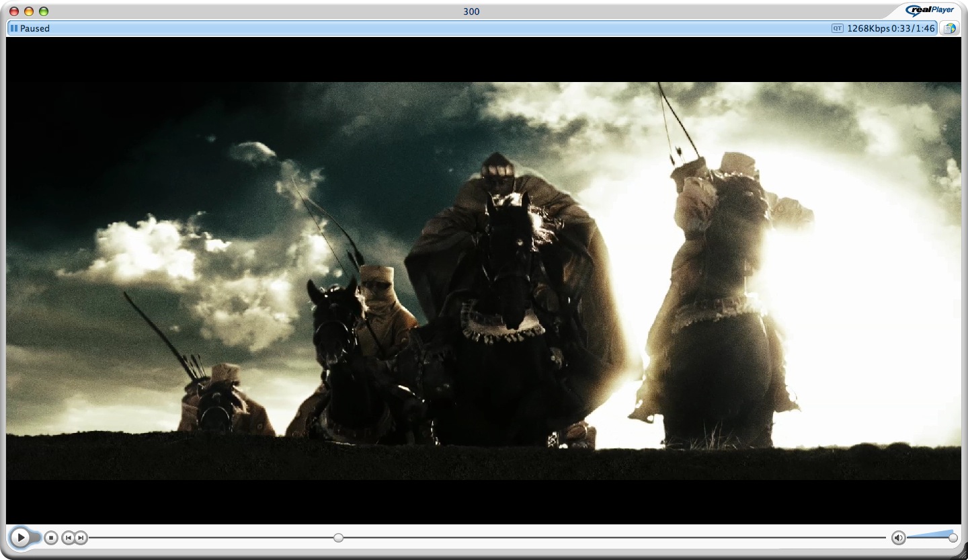Click the QT format badge

click(837, 28)
